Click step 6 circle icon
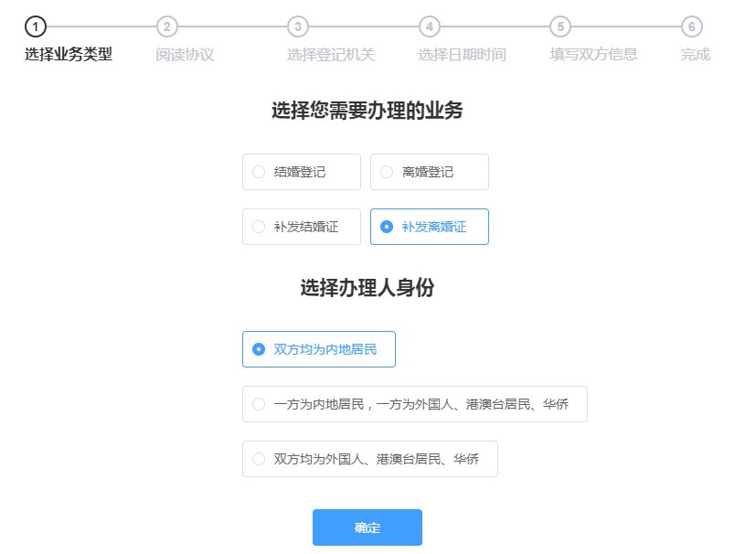 (691, 27)
